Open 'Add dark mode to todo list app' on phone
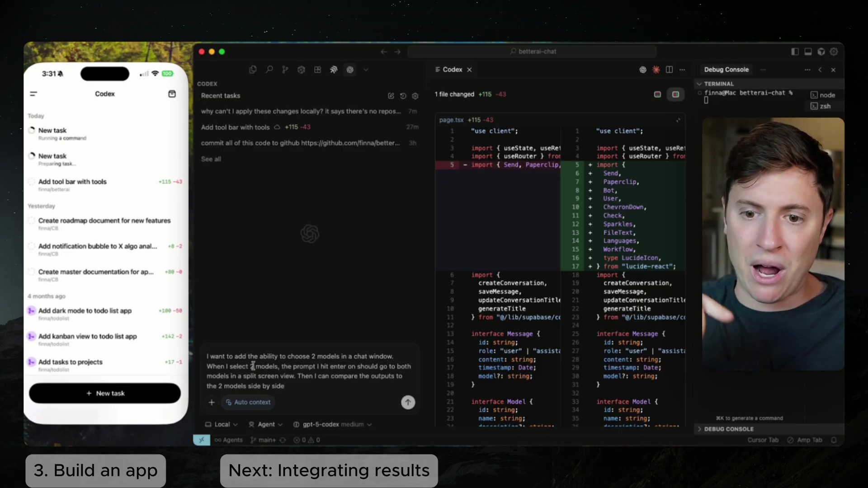The image size is (868, 488). 105,314
